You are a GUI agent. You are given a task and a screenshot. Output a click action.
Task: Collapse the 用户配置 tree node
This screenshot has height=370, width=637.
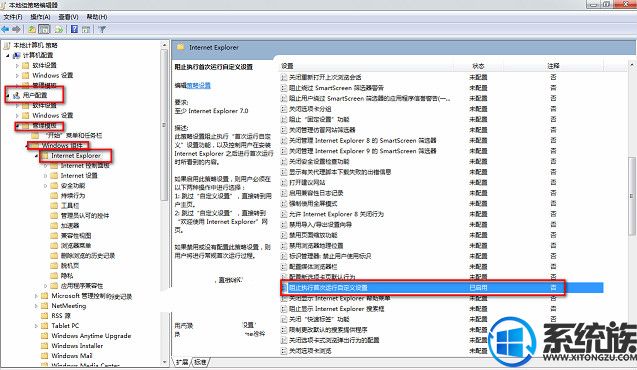[8, 95]
